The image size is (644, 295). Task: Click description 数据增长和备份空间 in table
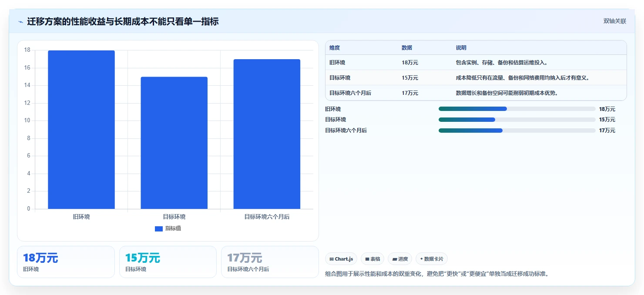pos(507,93)
